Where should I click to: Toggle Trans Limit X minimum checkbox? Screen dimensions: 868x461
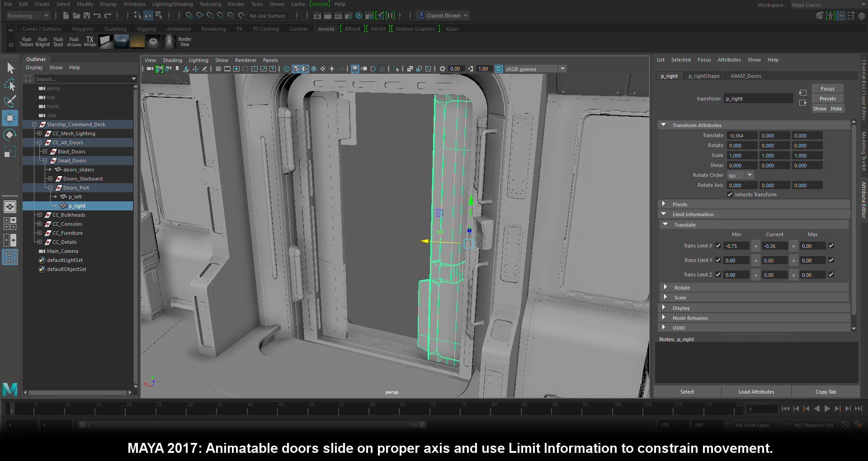pos(718,246)
